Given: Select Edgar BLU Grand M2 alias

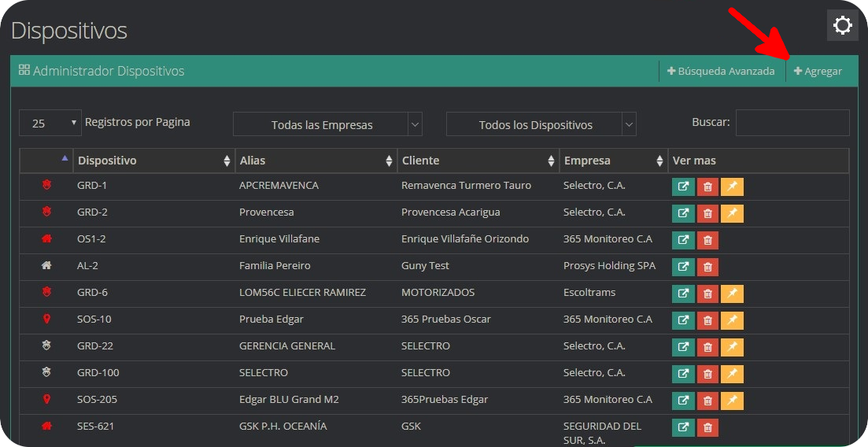Looking at the screenshot, I should [289, 399].
